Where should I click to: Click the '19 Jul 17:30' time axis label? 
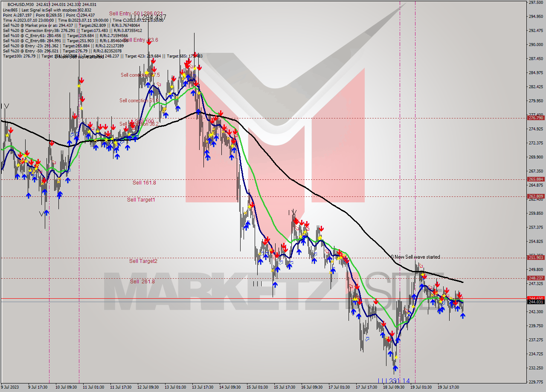[x=448, y=387]
